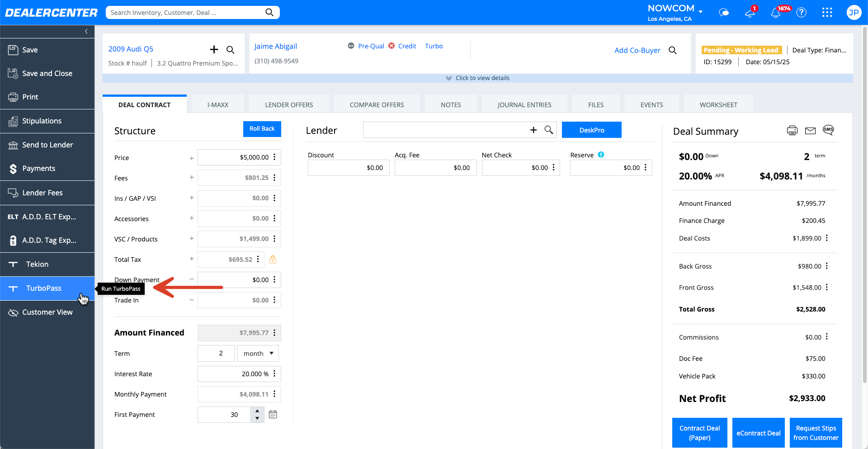The image size is (868, 449).
Task: Open the Add Co-Buyer link
Action: [637, 50]
